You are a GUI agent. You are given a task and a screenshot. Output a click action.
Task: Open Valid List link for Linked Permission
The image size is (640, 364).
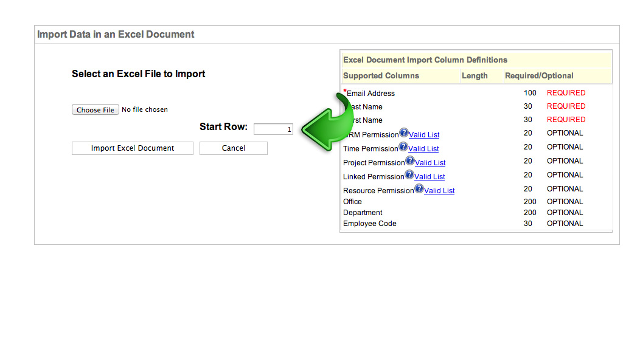430,177
